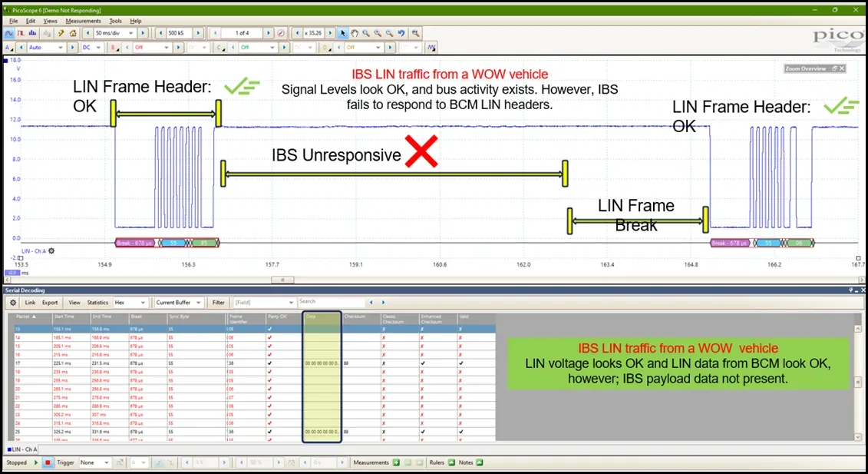Open Rulers legend green icon
Screen dimensions: 868x474
tap(452, 462)
